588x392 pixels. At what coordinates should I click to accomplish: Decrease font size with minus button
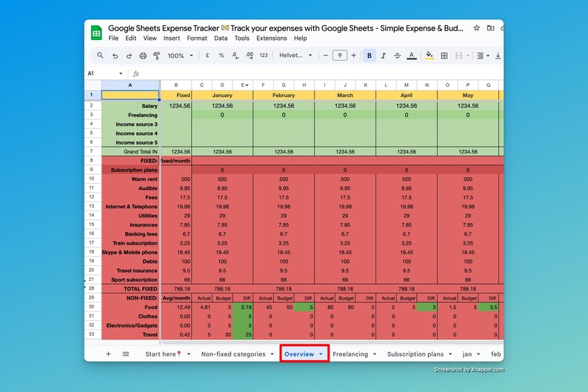pos(326,56)
